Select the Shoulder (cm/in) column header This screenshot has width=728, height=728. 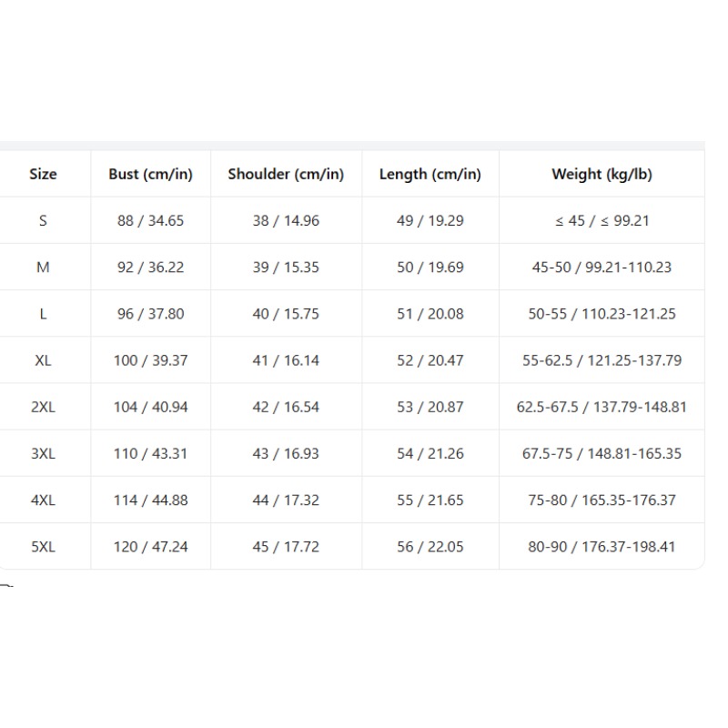pos(286,174)
